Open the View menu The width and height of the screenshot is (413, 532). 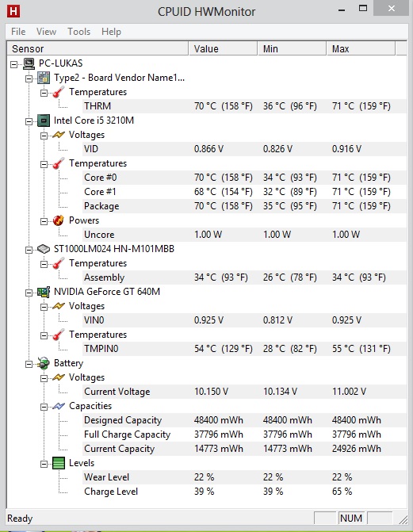[46, 32]
